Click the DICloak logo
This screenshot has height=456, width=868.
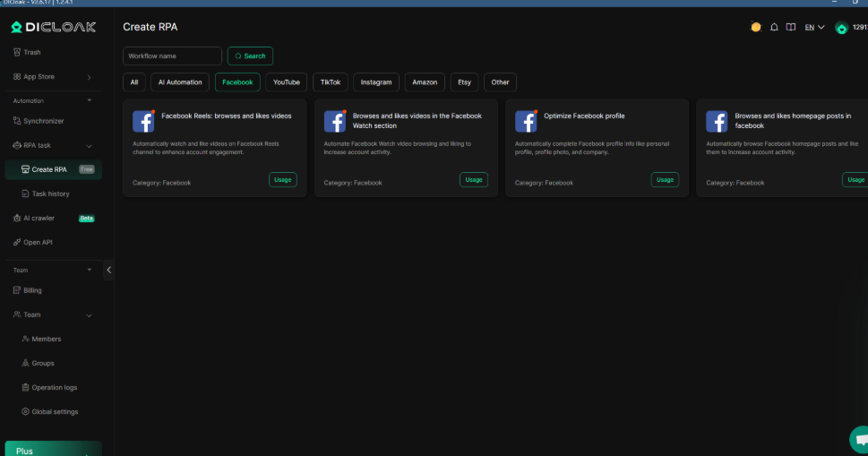[x=54, y=27]
